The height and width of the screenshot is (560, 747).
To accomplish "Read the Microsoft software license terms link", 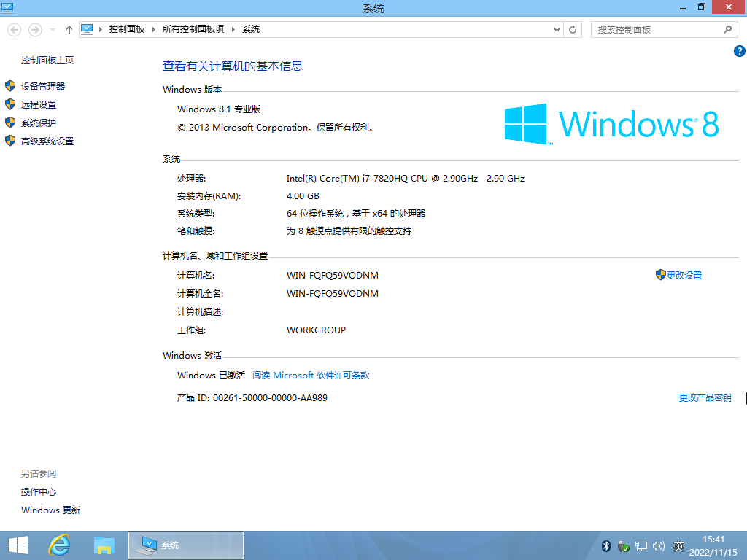I will pos(311,376).
